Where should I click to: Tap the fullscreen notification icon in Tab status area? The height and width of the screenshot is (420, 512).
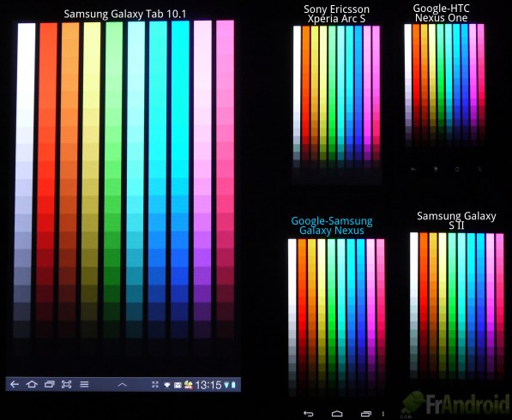point(155,385)
